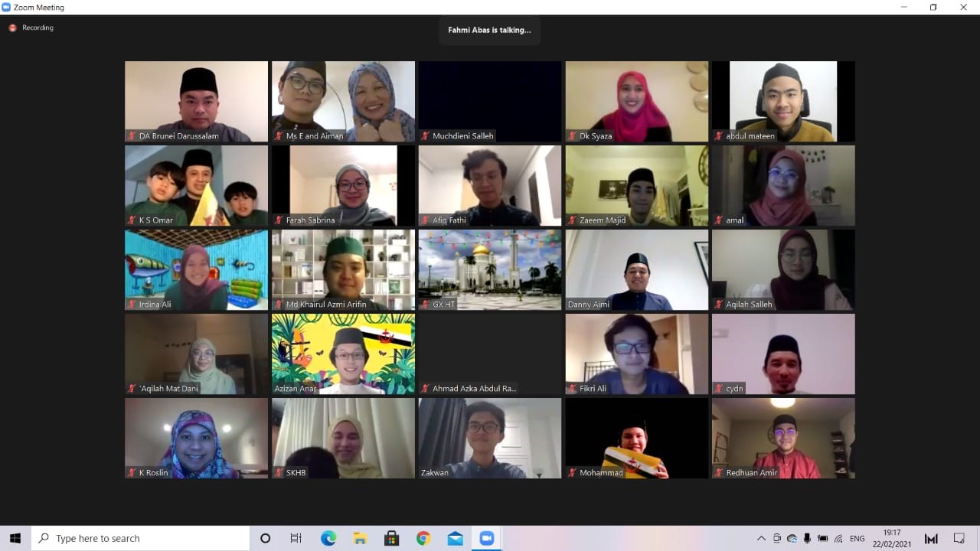
Task: Open Cortana circle icon on taskbar
Action: pyautogui.click(x=265, y=539)
